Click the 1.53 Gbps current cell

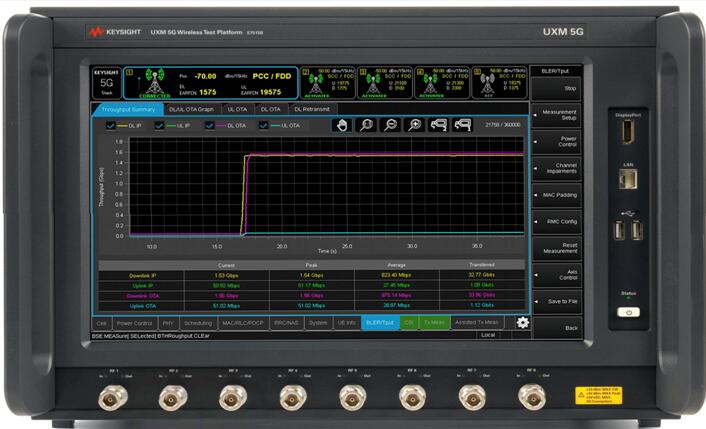(226, 275)
